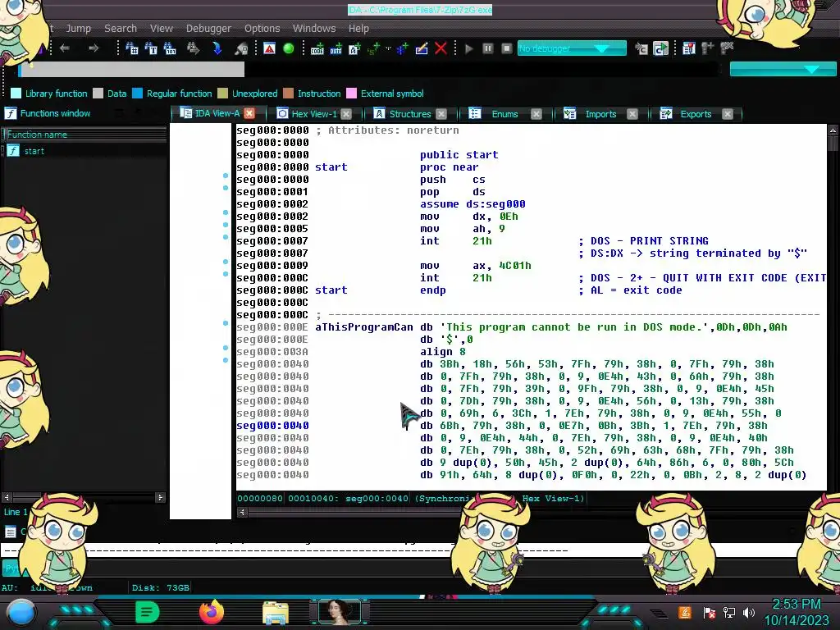
Task: Open the cyan dropdown next to navigation band
Action: pos(782,69)
